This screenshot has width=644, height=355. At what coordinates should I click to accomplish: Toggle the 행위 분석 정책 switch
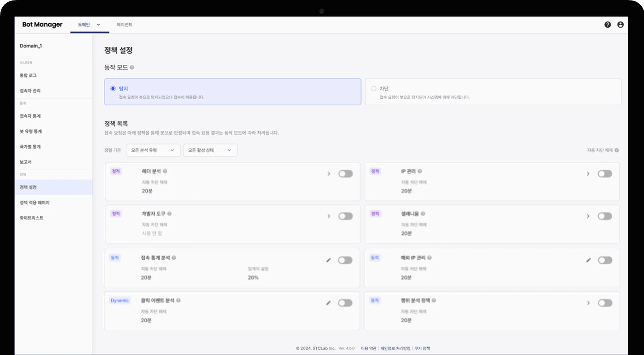(x=605, y=303)
